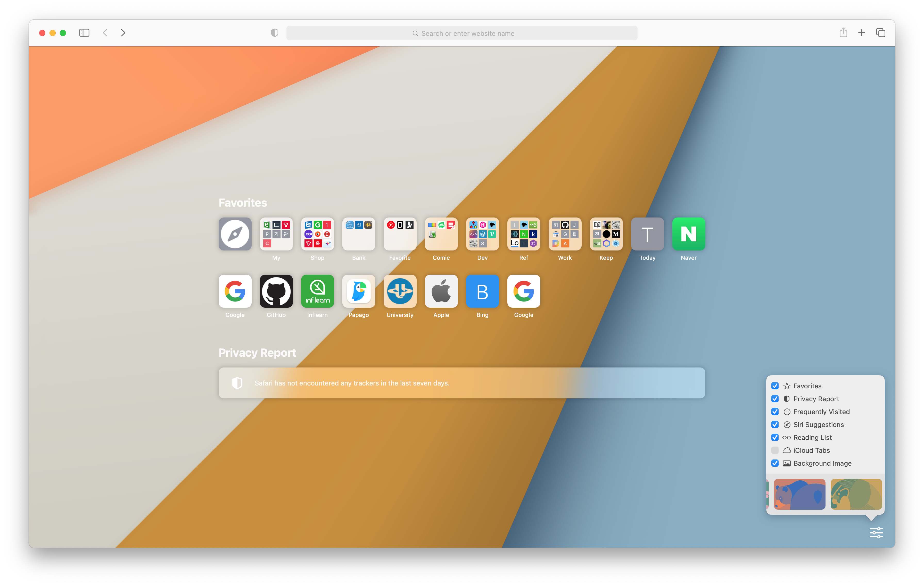The image size is (924, 586).
Task: Click the Share icon in toolbar
Action: point(843,32)
